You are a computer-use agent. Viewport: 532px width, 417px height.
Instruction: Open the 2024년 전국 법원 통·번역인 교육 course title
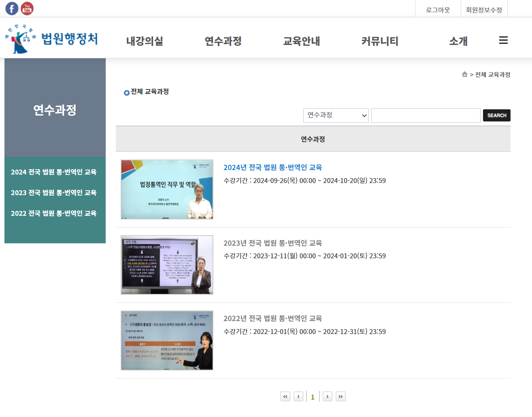272,168
